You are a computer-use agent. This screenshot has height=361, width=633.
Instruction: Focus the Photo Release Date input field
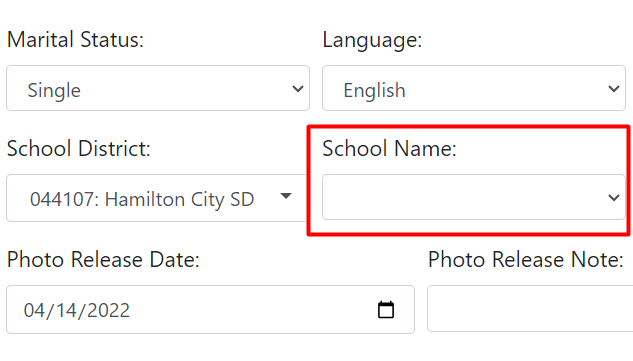(x=210, y=310)
